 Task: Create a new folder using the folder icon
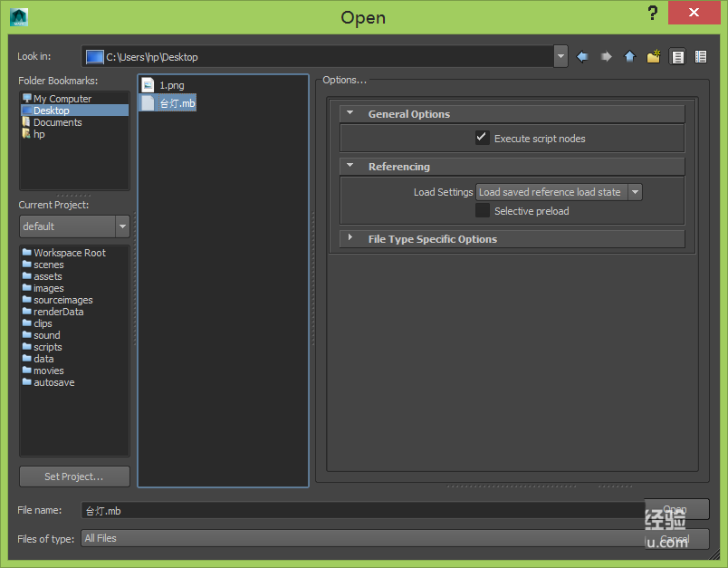pos(653,57)
